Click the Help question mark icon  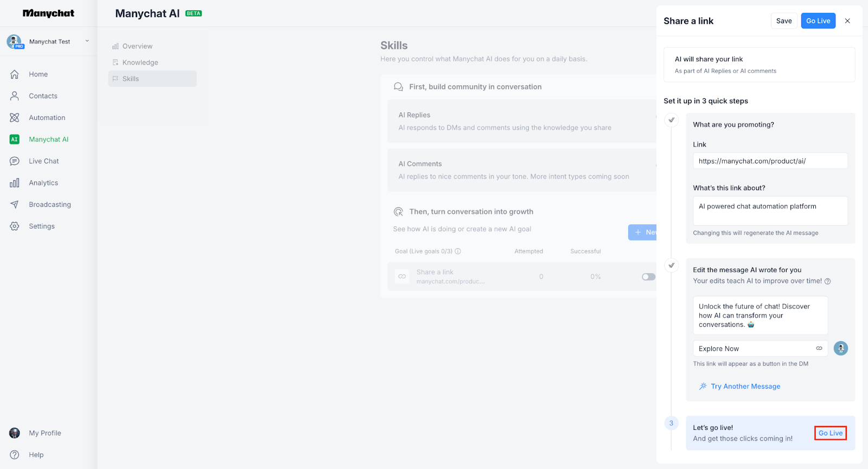click(x=15, y=455)
